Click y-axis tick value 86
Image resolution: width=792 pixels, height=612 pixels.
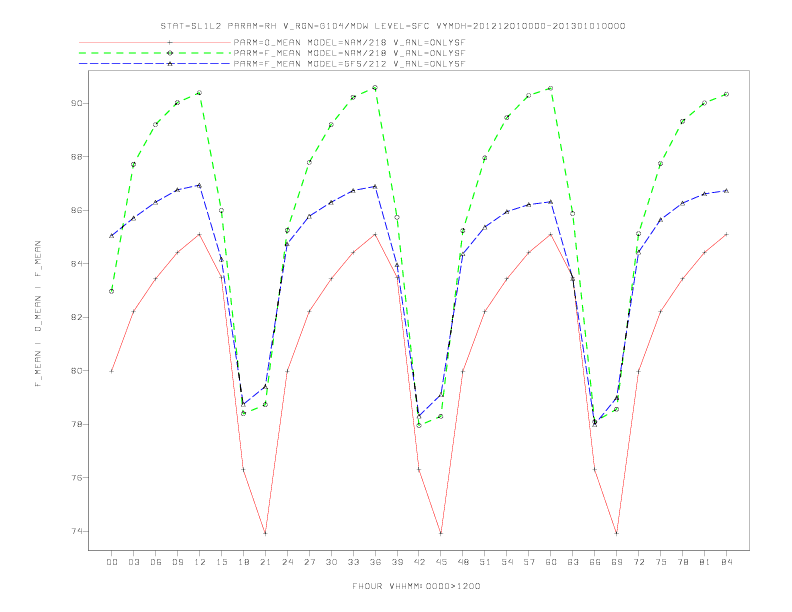(x=77, y=211)
